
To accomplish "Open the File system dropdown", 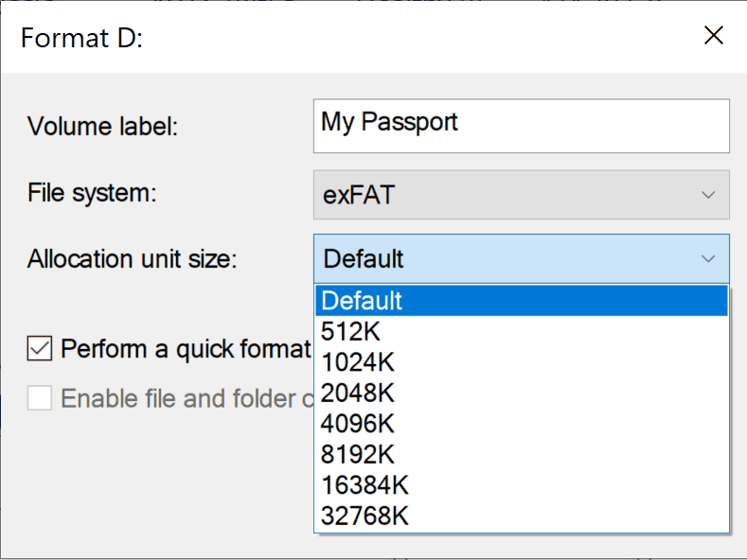I will coord(521,195).
